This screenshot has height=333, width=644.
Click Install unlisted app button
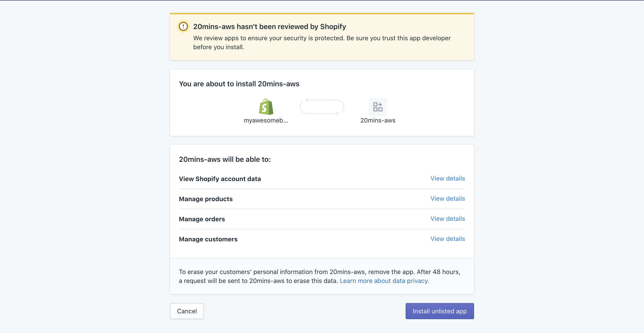click(x=440, y=311)
